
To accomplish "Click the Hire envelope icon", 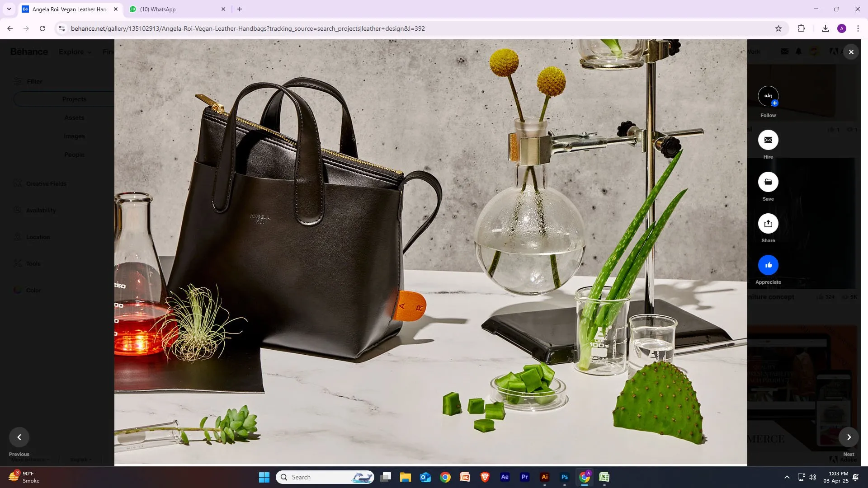I will point(768,140).
